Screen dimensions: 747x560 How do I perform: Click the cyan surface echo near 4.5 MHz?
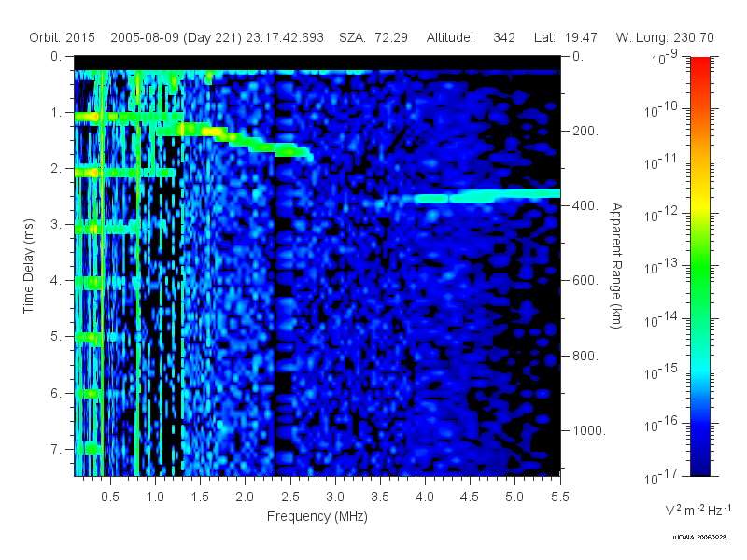pyautogui.click(x=486, y=196)
